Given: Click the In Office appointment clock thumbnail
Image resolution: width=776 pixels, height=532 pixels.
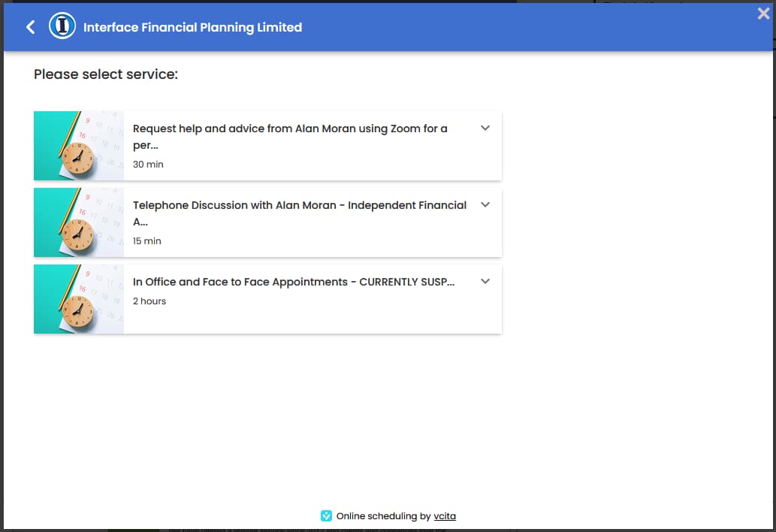Looking at the screenshot, I should 78,299.
